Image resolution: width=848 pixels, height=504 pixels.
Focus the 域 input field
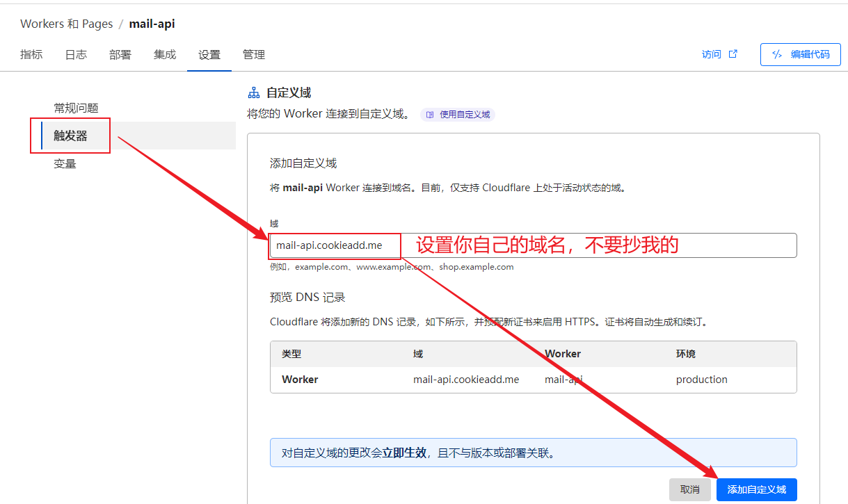click(598, 245)
